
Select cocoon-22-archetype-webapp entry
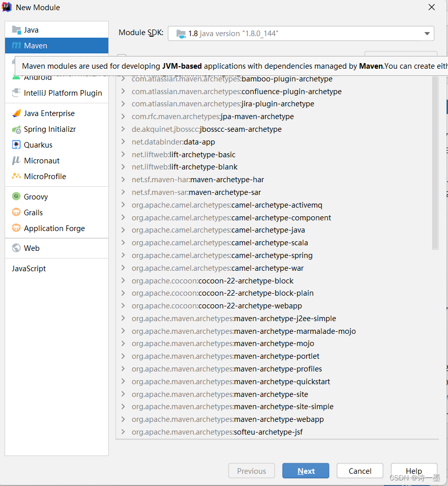point(217,306)
